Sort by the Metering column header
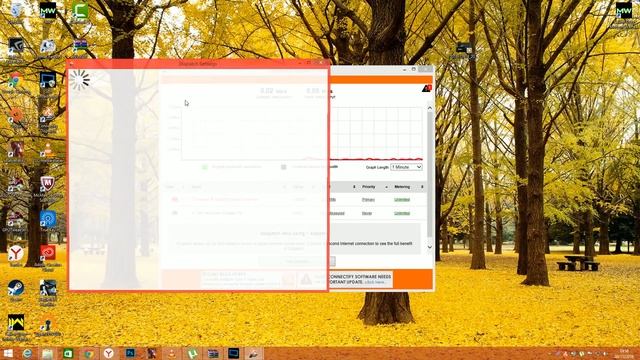Image resolution: width=640 pixels, height=360 pixels. tap(402, 187)
